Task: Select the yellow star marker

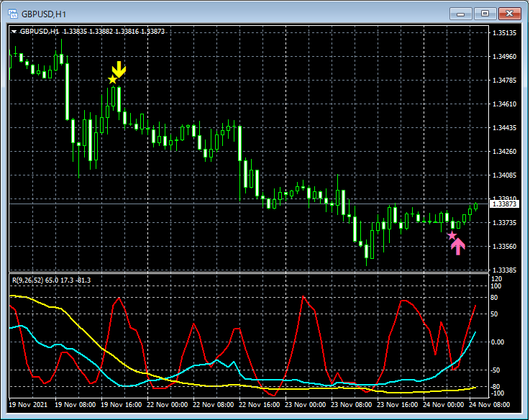Action: click(x=113, y=80)
